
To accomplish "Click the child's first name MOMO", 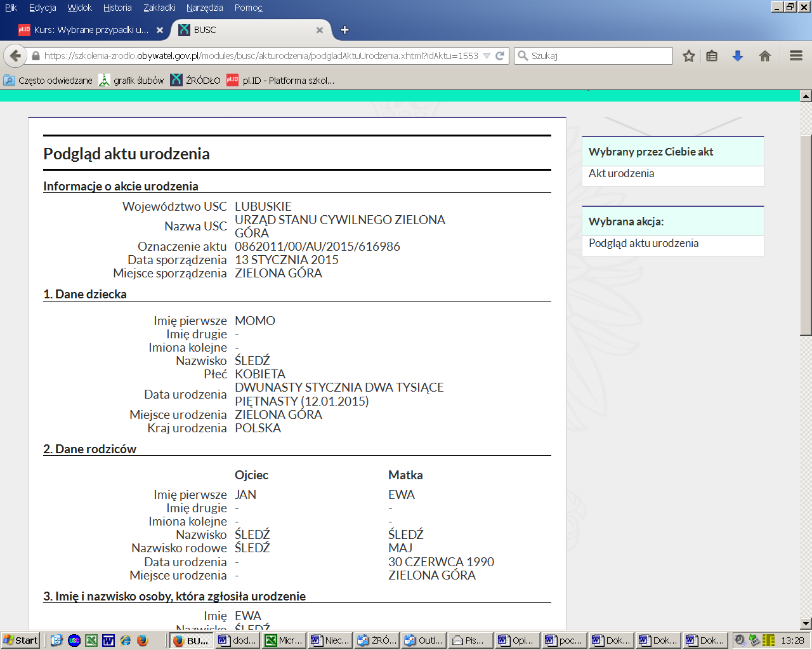I will coord(255,321).
